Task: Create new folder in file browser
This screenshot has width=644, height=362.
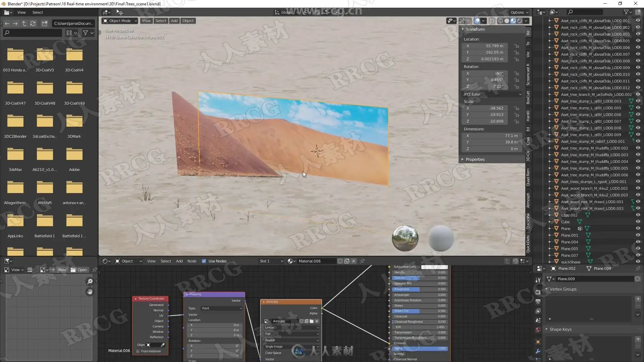Action: [x=45, y=23]
